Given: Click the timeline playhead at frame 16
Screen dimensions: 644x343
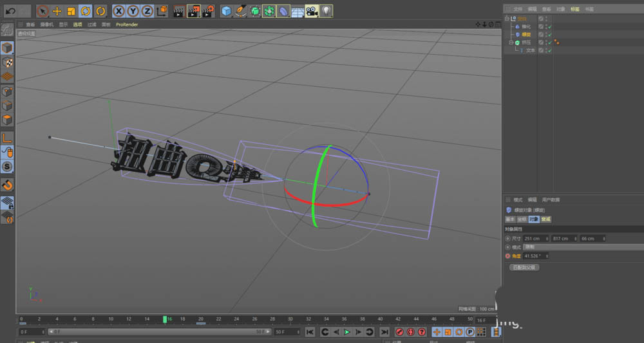Looking at the screenshot, I should [165, 319].
